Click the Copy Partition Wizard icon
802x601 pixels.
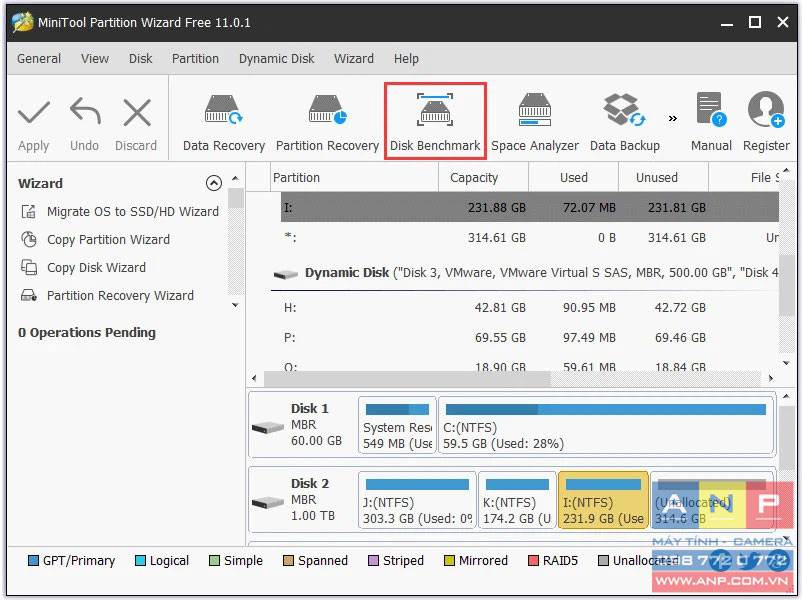point(29,239)
